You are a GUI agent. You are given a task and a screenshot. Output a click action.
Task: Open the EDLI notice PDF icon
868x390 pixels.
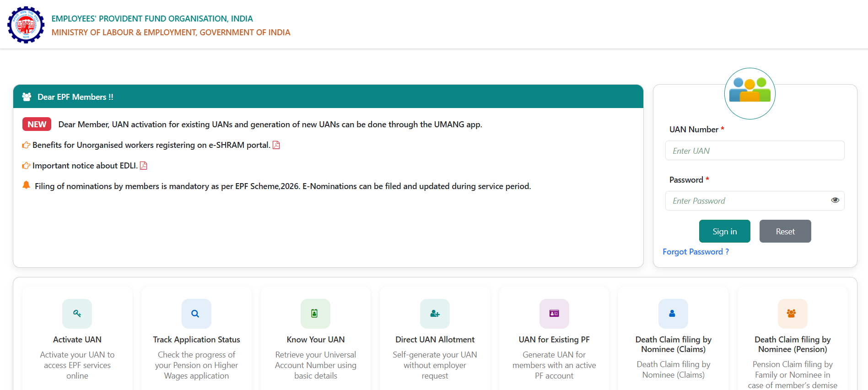point(143,166)
